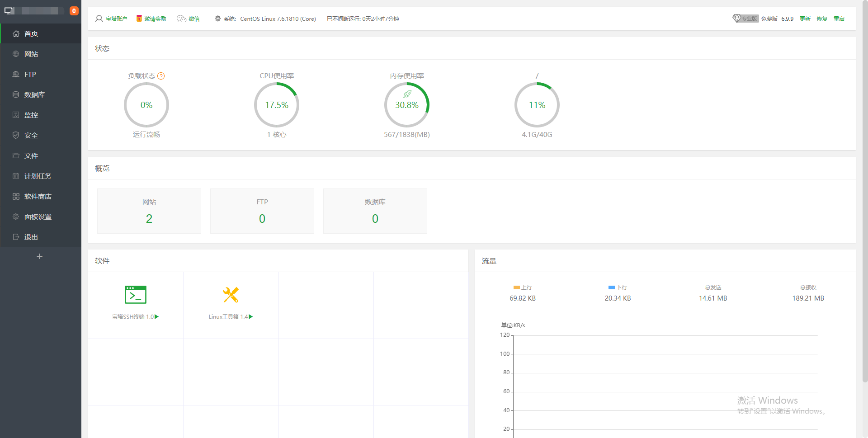This screenshot has width=868, height=438.
Task: Click the WeChat icon in the top bar
Action: (x=181, y=19)
